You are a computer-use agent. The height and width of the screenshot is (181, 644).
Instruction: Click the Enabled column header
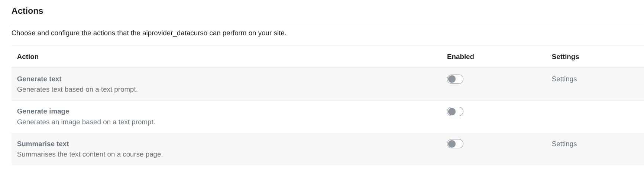460,57
